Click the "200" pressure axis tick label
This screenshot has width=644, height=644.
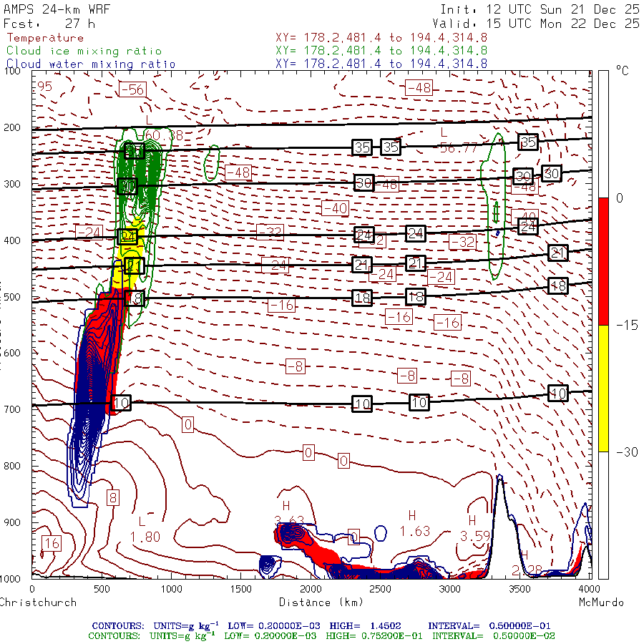point(12,128)
